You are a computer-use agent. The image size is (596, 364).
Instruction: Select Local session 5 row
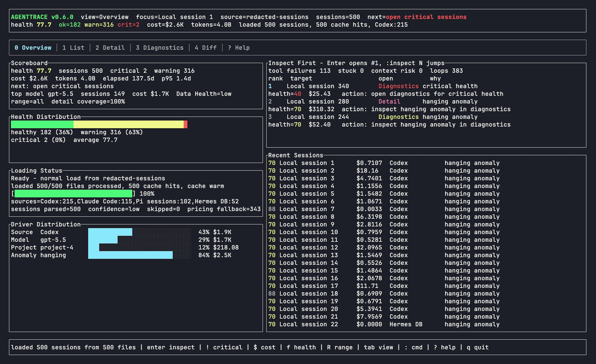[x=384, y=194]
